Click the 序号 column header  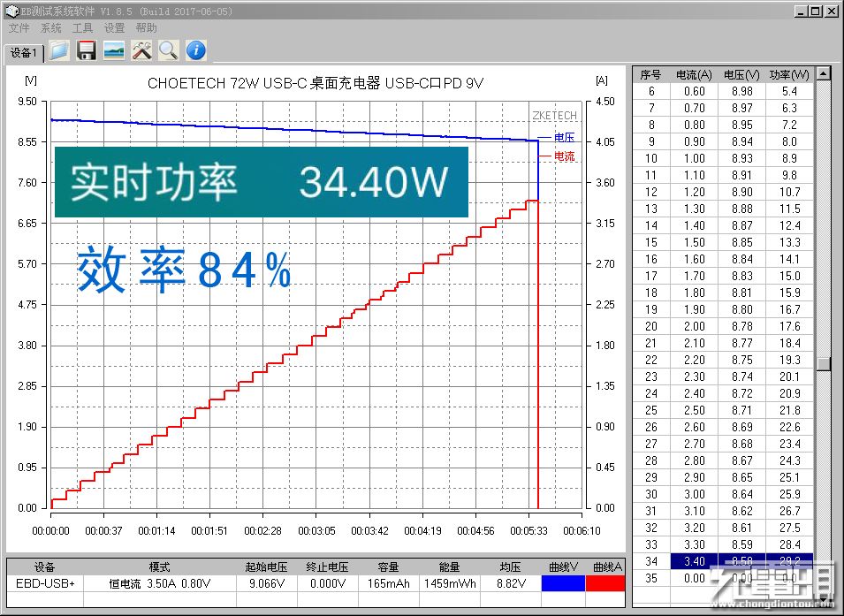coord(650,75)
